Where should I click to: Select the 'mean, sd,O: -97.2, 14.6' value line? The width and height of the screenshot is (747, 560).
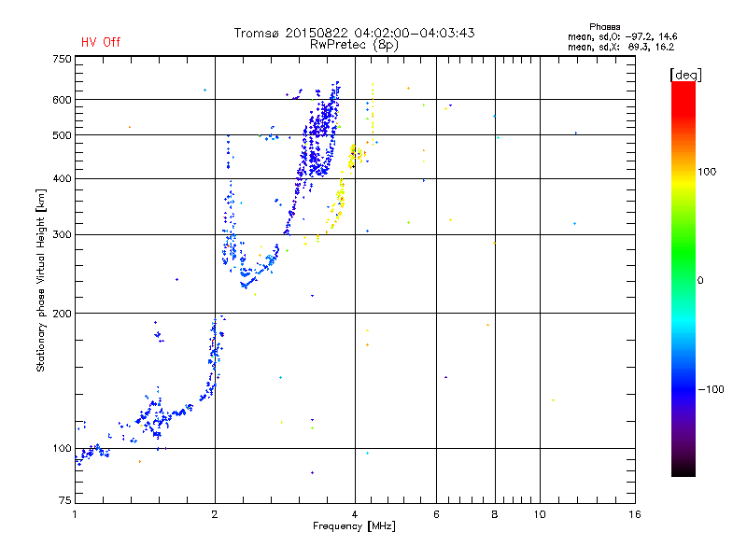(622, 36)
